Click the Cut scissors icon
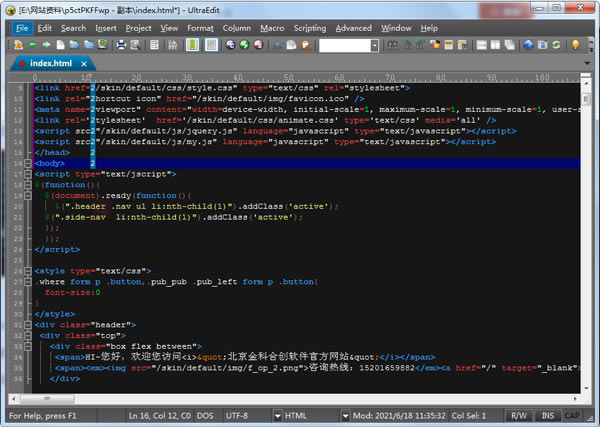Viewport: 600px width, 427px height. (x=277, y=45)
